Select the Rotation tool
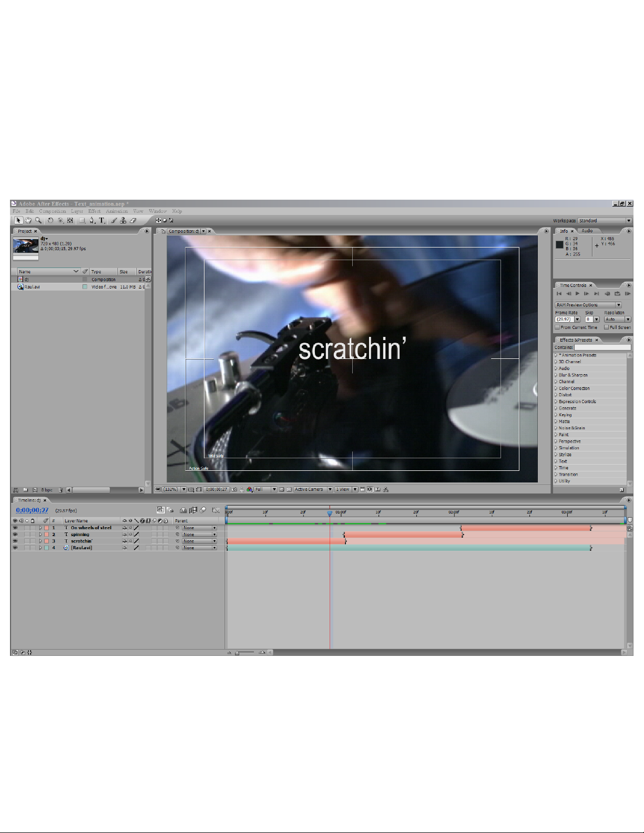Viewport: 644px width, 833px height. [x=50, y=221]
